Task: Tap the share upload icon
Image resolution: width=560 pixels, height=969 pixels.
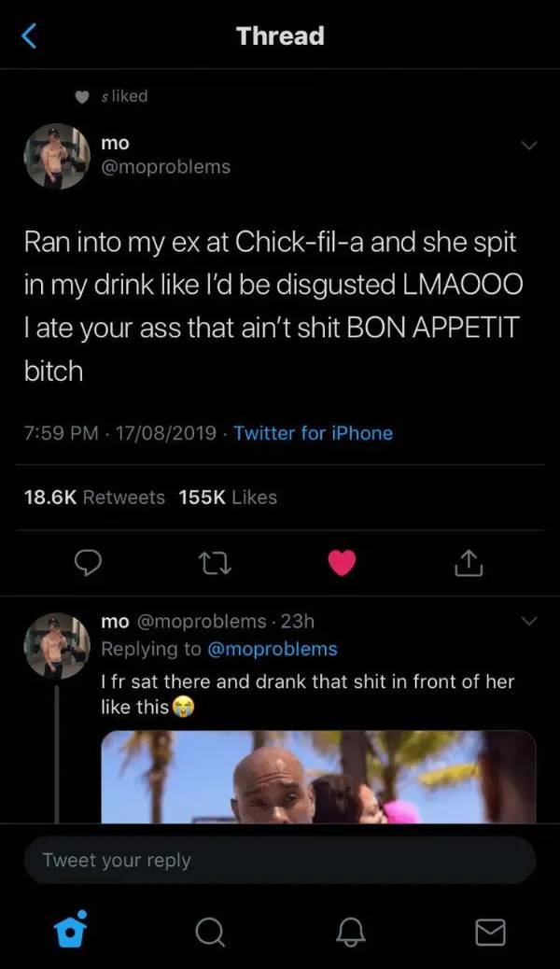Action: pos(469,564)
